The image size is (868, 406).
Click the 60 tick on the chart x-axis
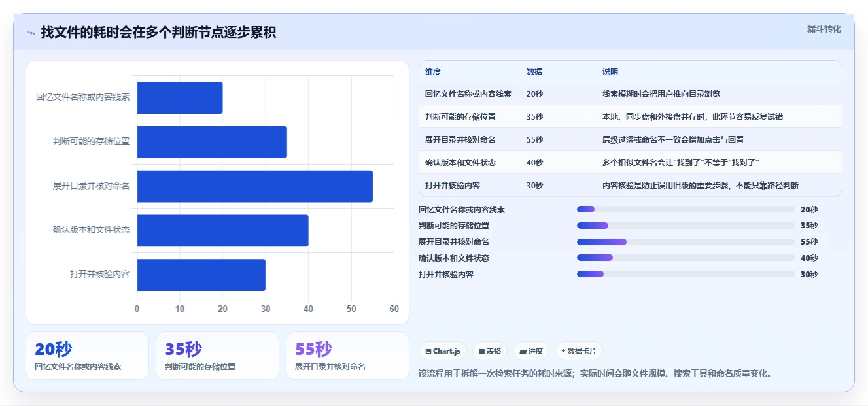(x=394, y=309)
